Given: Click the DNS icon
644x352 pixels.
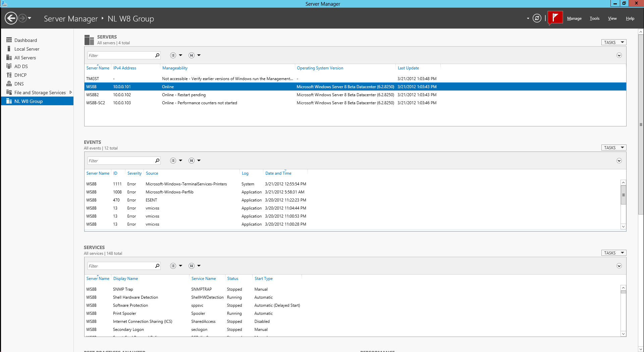Looking at the screenshot, I should 9,83.
